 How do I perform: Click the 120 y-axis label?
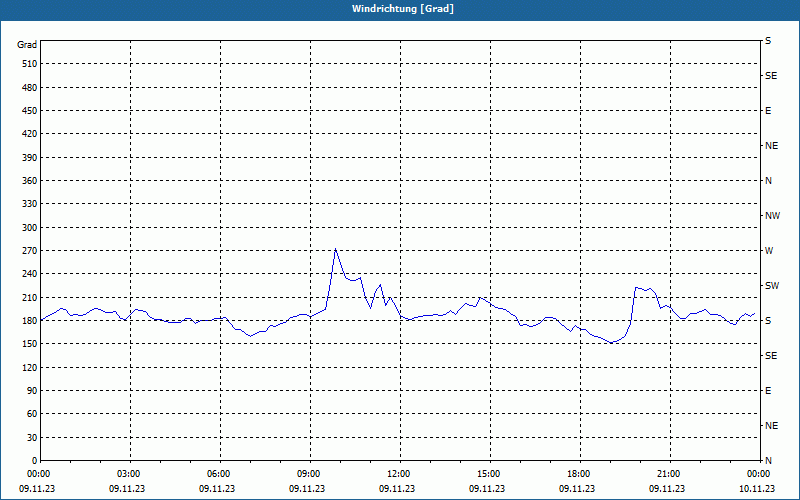30,367
